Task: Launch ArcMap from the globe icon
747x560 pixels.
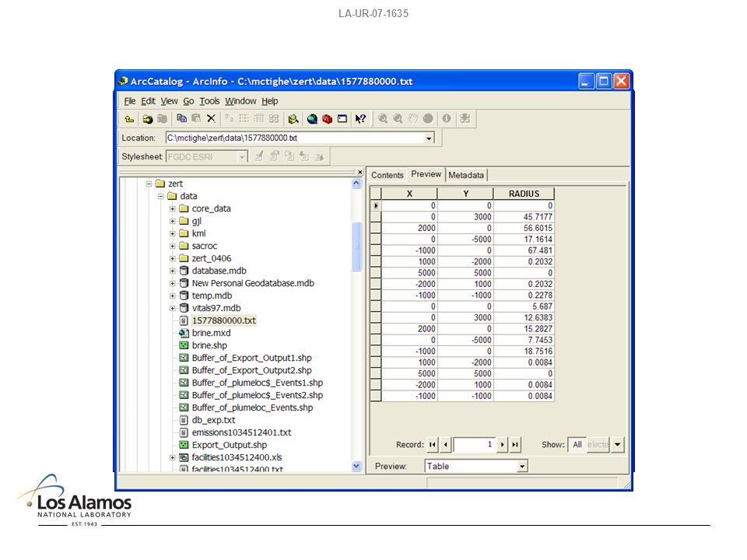Action: 312,118
